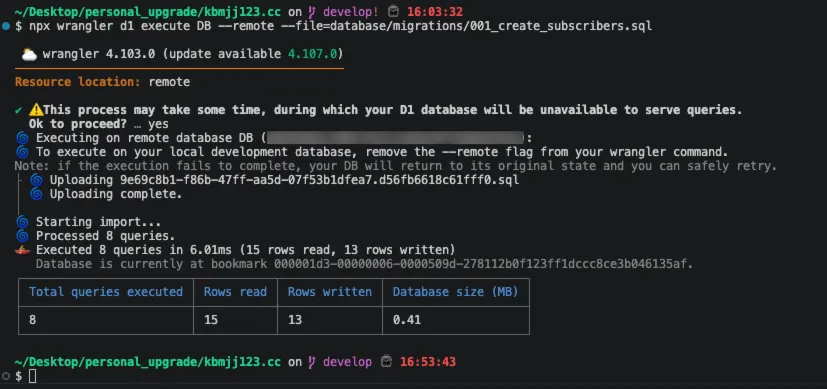Click the boat icon beside 'Executed 8 queries'
The width and height of the screenshot is (827, 389).
tap(22, 250)
